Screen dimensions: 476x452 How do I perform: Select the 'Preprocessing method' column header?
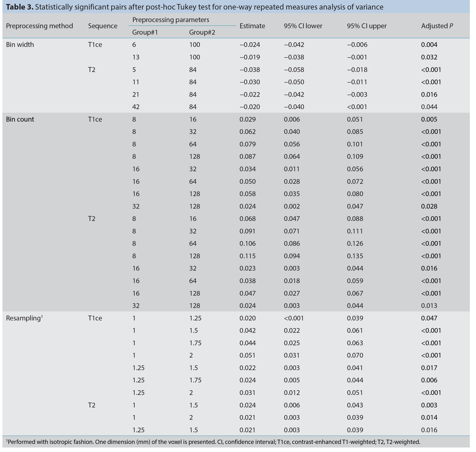tap(40, 26)
